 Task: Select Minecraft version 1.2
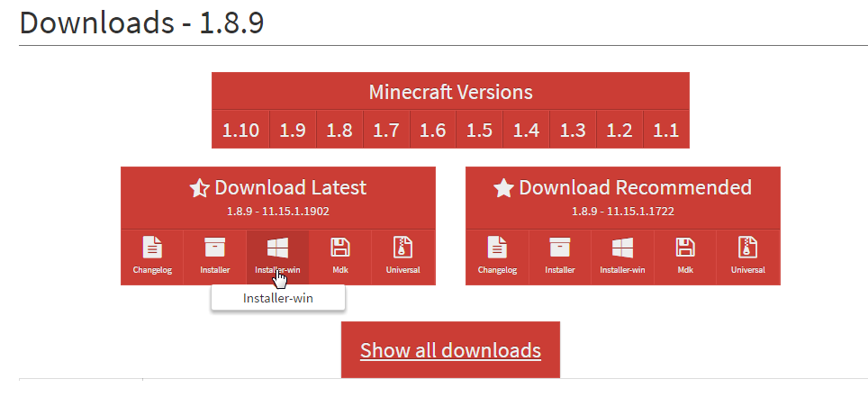(x=619, y=130)
